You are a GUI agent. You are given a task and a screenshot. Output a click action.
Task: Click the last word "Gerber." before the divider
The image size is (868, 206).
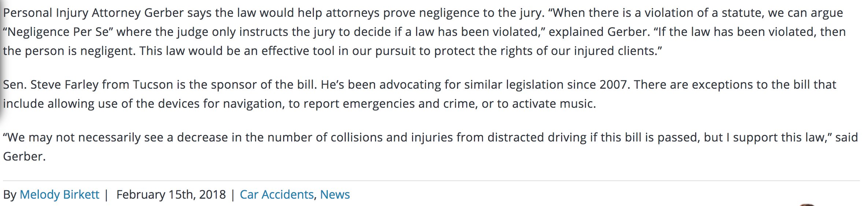(24, 157)
